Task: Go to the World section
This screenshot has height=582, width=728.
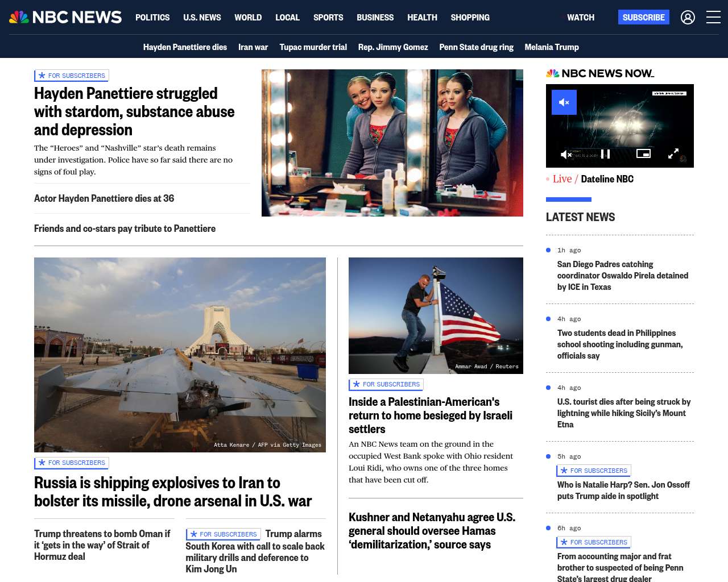Action: pos(248,18)
